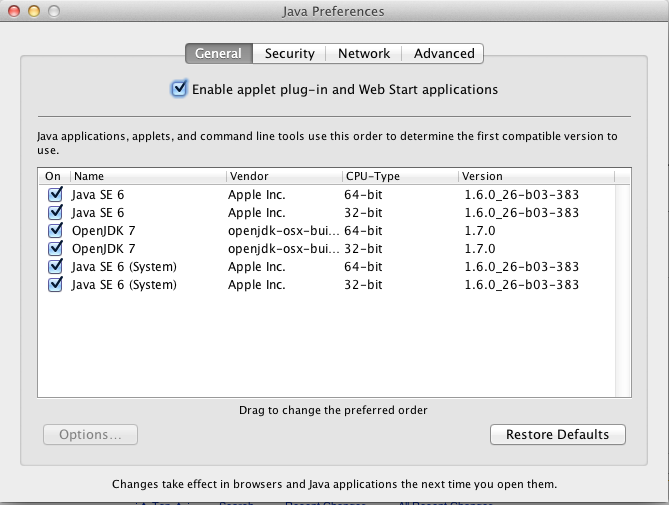Click the 32-bit CPU-Type in the Java SE 6 (System) row
The image size is (669, 505).
(363, 284)
